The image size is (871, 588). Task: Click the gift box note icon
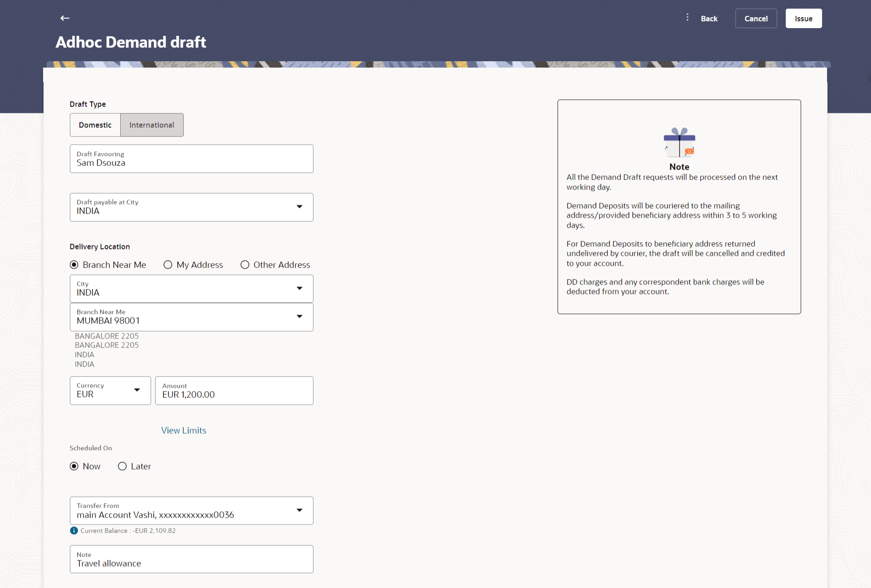pyautogui.click(x=679, y=142)
